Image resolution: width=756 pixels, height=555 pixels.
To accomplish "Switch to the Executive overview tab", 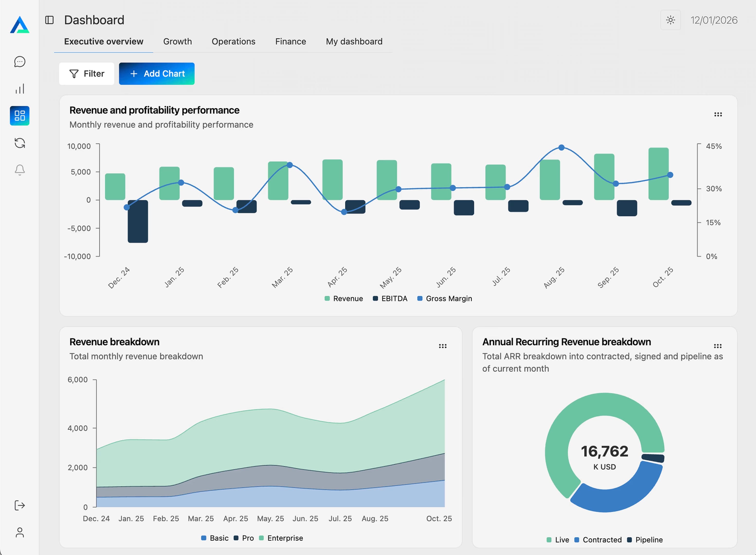I will [x=104, y=42].
